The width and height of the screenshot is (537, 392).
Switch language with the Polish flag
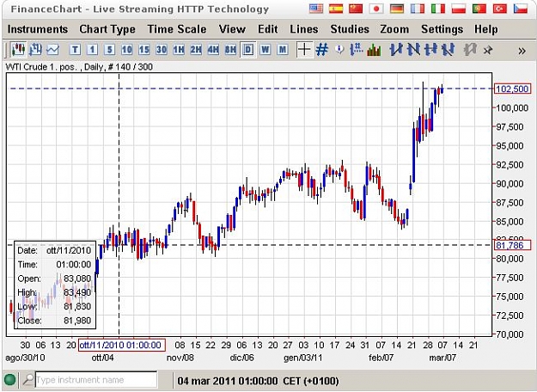(x=459, y=9)
